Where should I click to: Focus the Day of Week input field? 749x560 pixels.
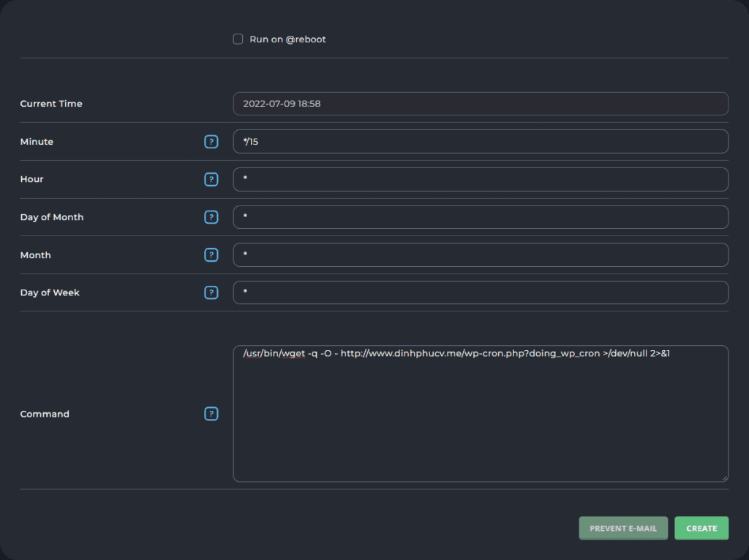[481, 292]
